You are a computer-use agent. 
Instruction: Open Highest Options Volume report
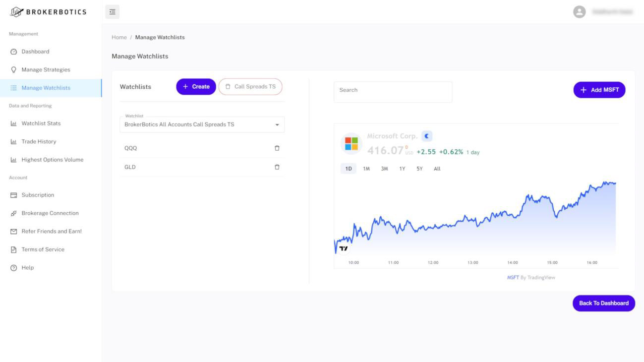(52, 160)
